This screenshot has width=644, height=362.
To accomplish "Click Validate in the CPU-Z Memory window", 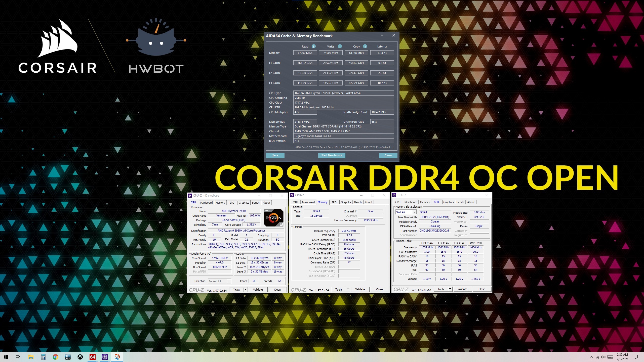I will 360,289.
